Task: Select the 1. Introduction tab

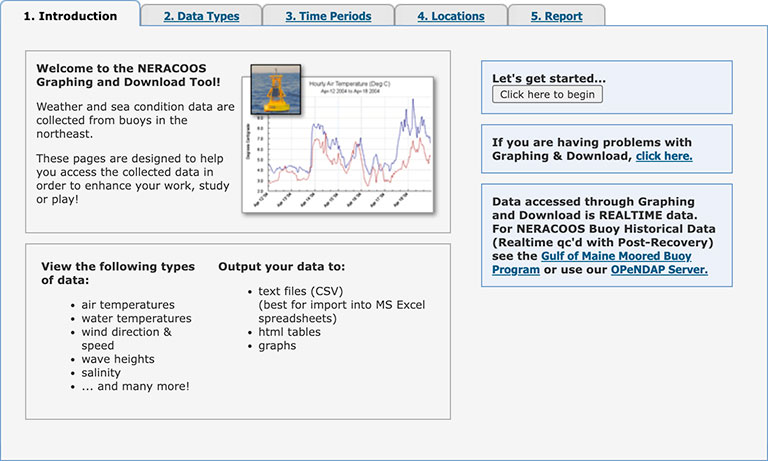Action: tap(71, 16)
